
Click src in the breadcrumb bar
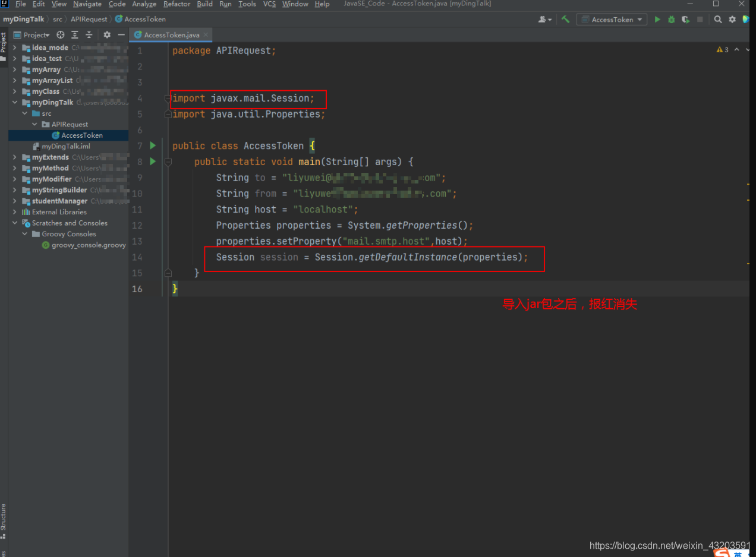(x=57, y=20)
